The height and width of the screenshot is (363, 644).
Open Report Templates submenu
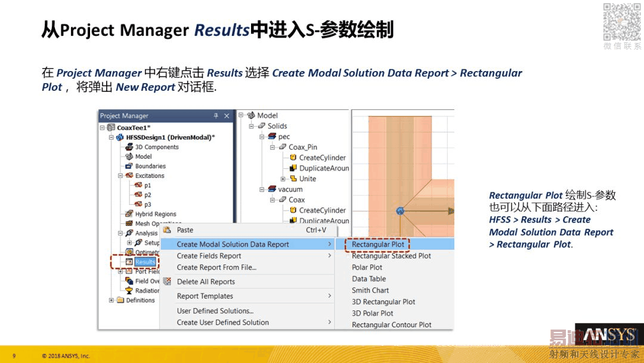[x=247, y=296]
